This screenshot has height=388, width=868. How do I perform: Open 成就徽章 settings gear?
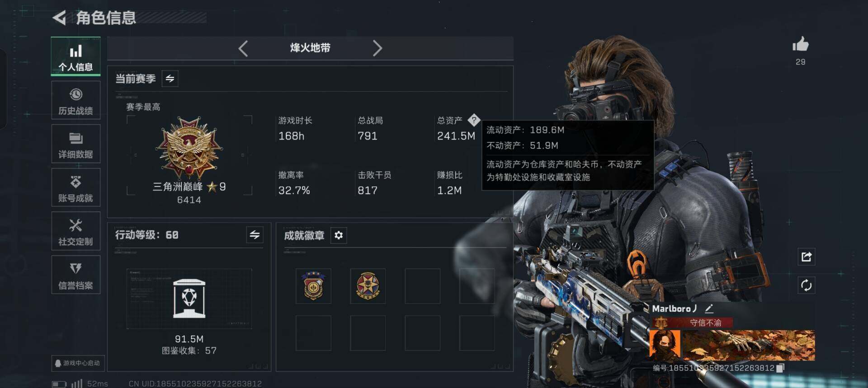(x=339, y=235)
